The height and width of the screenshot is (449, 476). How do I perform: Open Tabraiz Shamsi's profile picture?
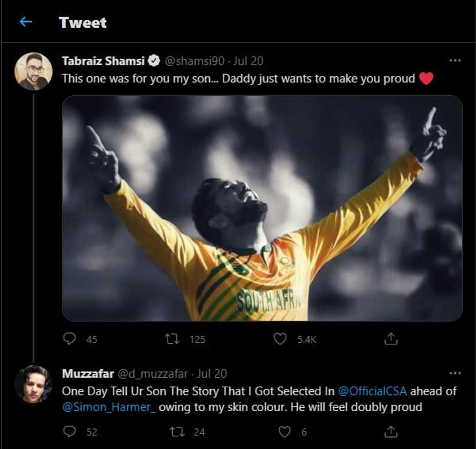(x=34, y=71)
